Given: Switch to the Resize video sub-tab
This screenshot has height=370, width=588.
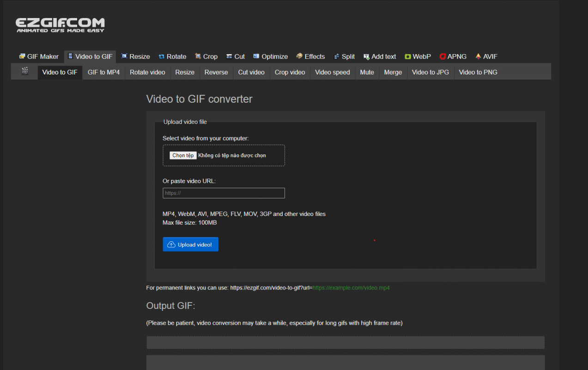Looking at the screenshot, I should [x=185, y=72].
